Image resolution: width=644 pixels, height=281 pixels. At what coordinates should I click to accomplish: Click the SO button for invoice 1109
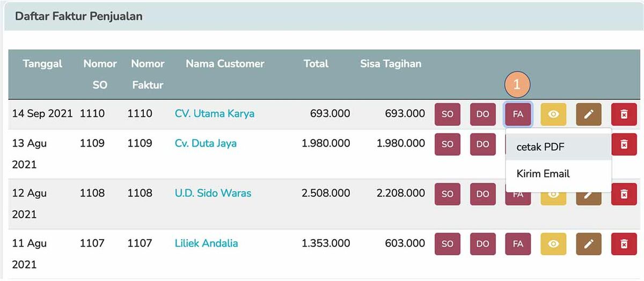[447, 144]
